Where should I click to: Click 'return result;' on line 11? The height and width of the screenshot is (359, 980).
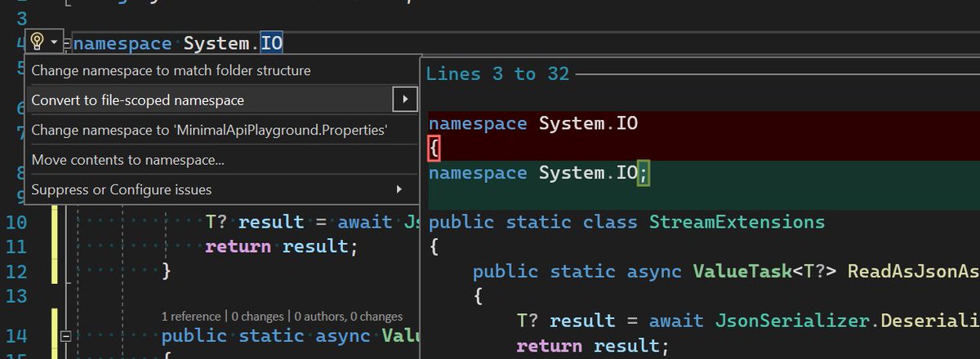282,246
